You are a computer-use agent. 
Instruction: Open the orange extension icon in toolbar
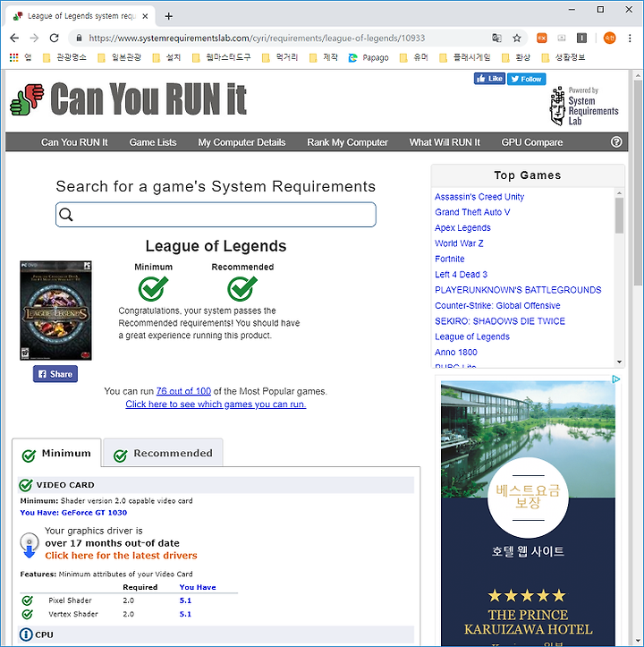tap(542, 38)
